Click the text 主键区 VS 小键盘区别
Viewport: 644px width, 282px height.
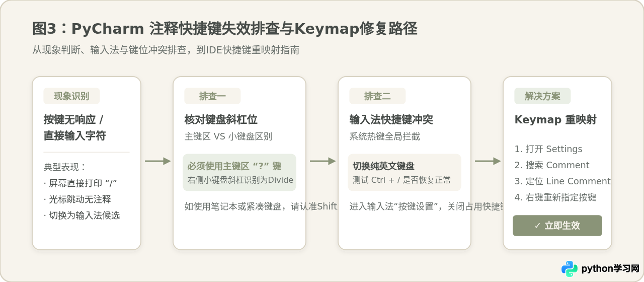tap(228, 136)
